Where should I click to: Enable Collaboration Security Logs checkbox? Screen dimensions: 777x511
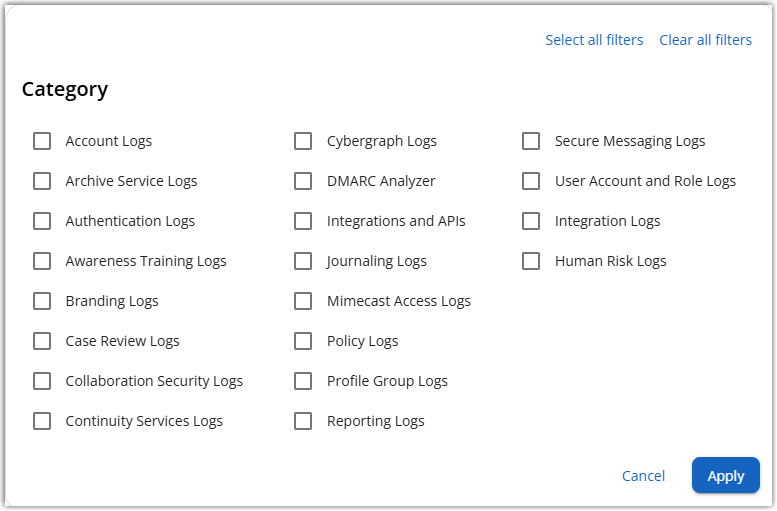pyautogui.click(x=42, y=381)
